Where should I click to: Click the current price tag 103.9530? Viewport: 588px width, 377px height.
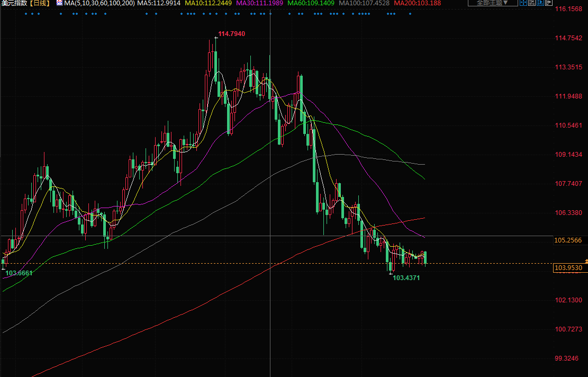pyautogui.click(x=568, y=268)
